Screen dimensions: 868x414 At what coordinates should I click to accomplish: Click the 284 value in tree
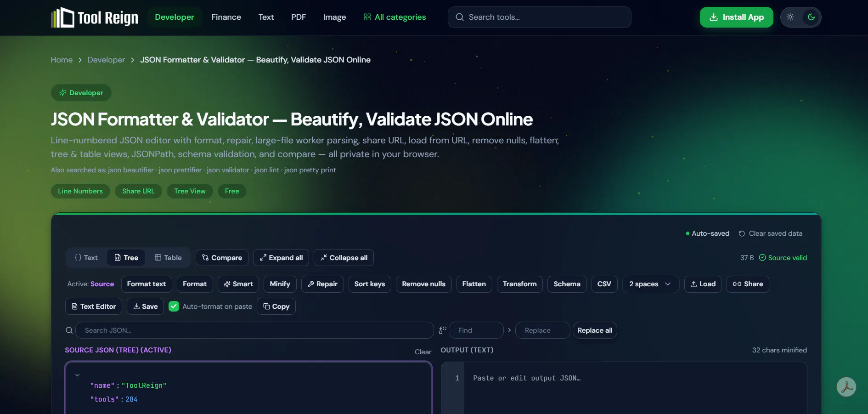click(131, 399)
